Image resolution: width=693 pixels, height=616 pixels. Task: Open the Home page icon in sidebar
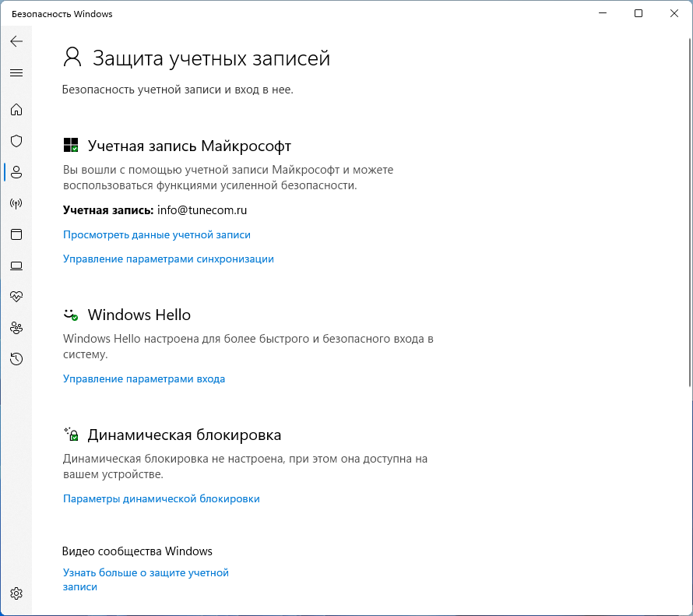[16, 109]
